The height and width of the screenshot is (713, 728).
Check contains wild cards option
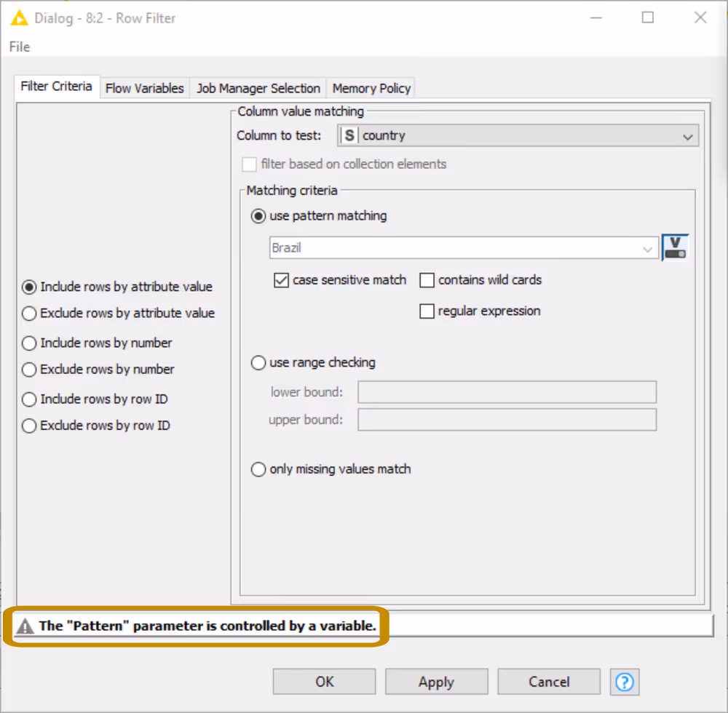tap(427, 280)
